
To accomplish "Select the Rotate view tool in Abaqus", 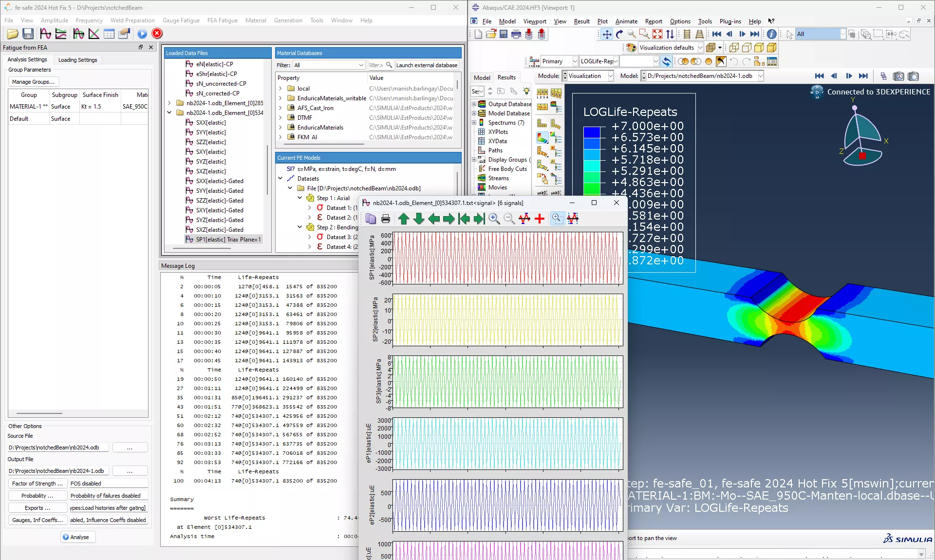I will pyautogui.click(x=619, y=34).
